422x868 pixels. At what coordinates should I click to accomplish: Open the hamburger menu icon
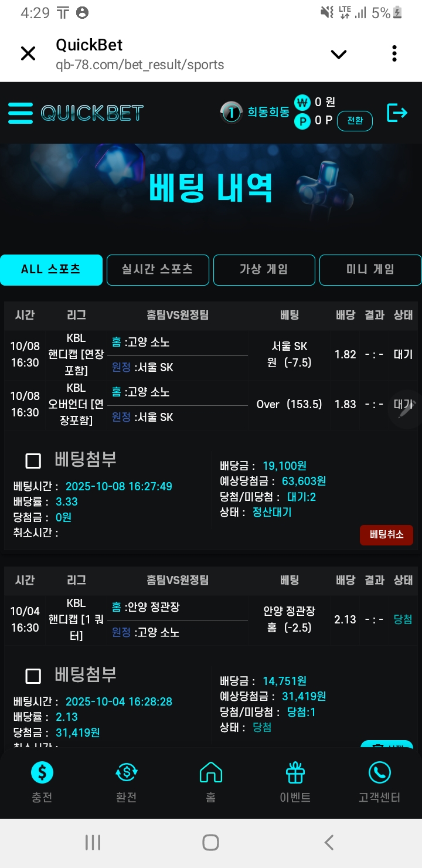21,113
